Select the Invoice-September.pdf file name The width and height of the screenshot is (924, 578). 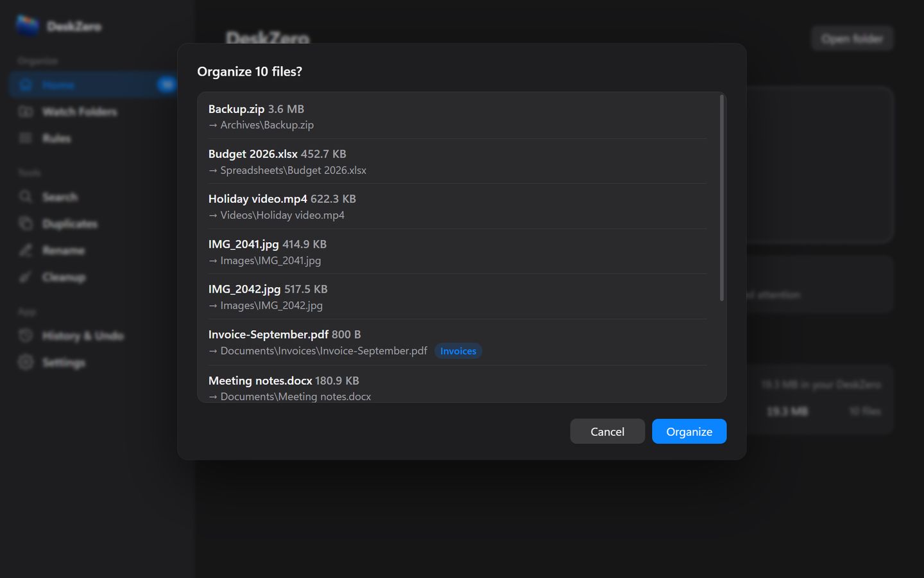268,334
